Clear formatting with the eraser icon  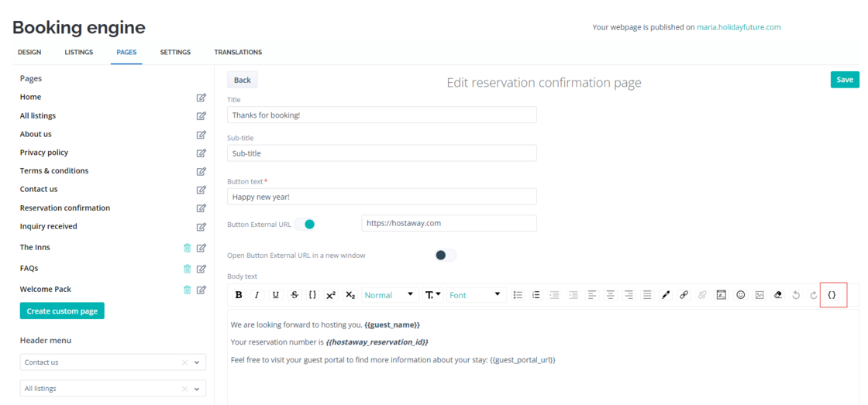point(778,295)
